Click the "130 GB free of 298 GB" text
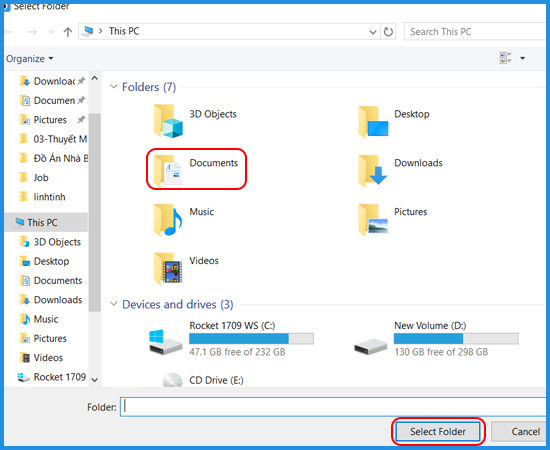 tap(441, 352)
